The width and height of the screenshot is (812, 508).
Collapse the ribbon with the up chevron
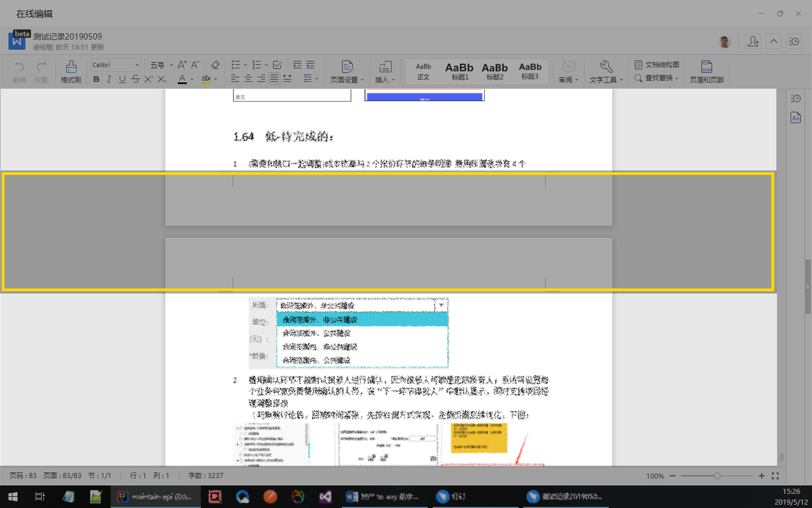pos(774,41)
